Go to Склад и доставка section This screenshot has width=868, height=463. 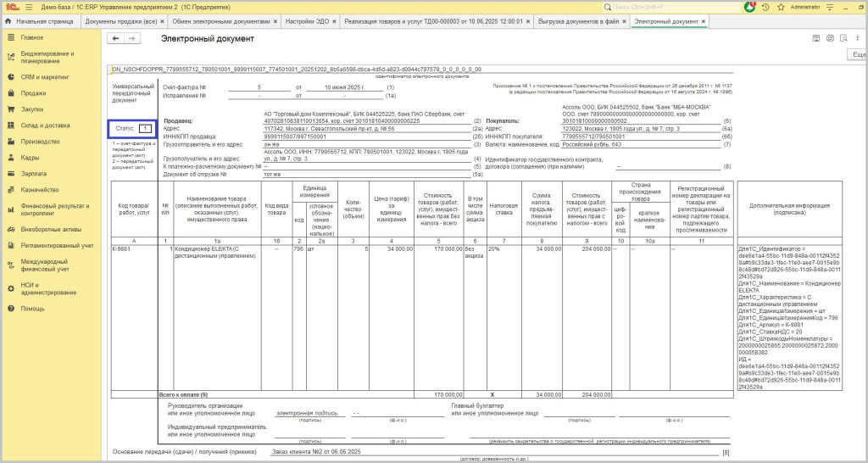[x=45, y=126]
